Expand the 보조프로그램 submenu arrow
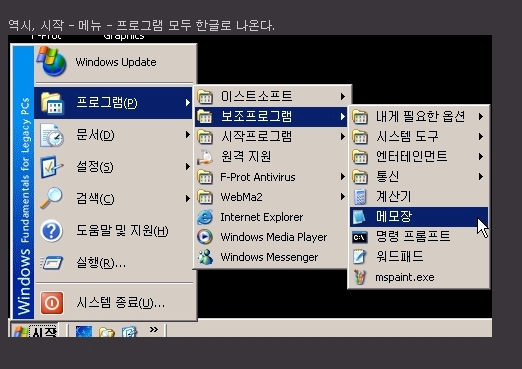The width and height of the screenshot is (522, 369). (x=342, y=117)
